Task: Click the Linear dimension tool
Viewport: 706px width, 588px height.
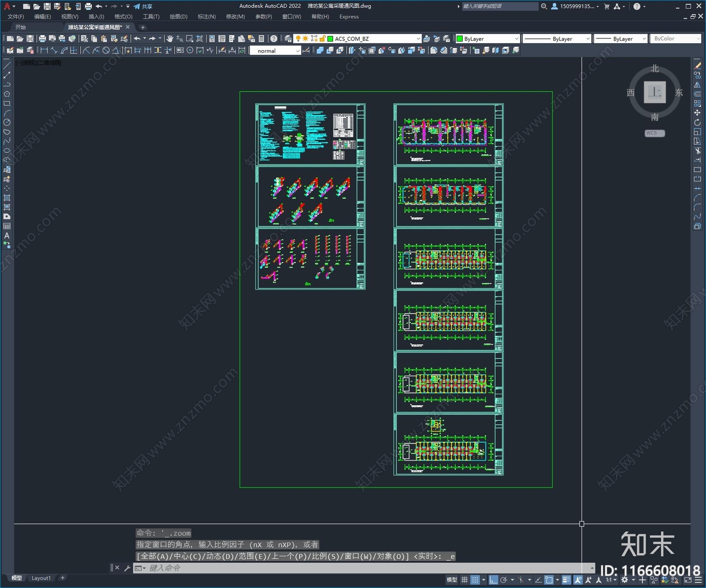Action: pyautogui.click(x=44, y=50)
